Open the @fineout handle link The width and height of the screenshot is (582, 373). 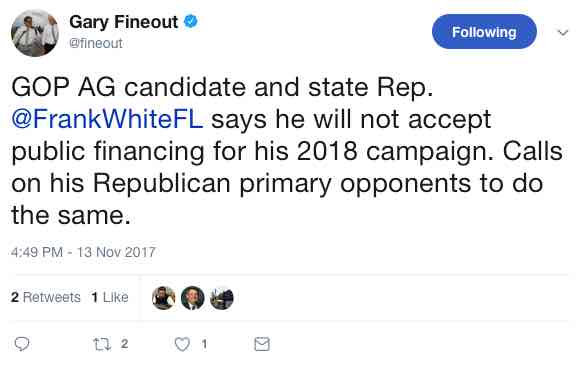[x=96, y=43]
